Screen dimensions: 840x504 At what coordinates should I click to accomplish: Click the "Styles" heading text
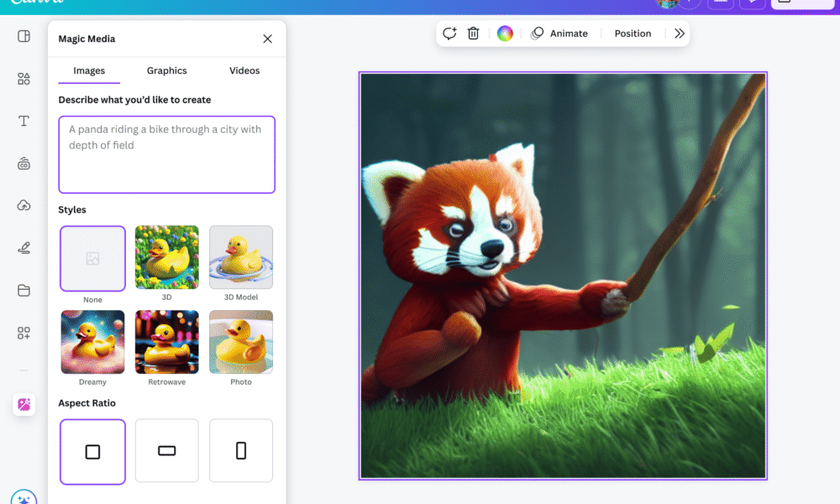[71, 209]
